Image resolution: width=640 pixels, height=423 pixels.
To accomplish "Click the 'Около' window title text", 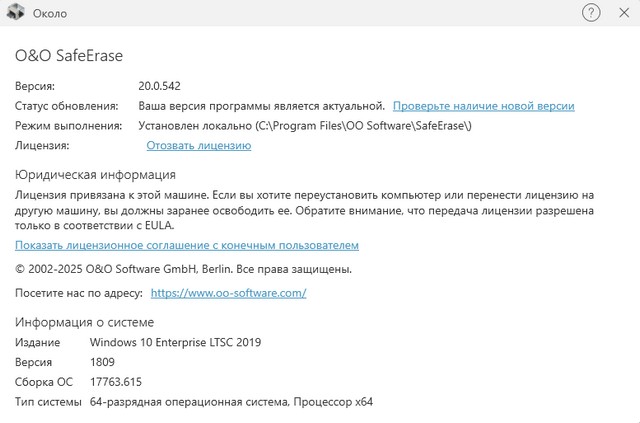I will (50, 14).
